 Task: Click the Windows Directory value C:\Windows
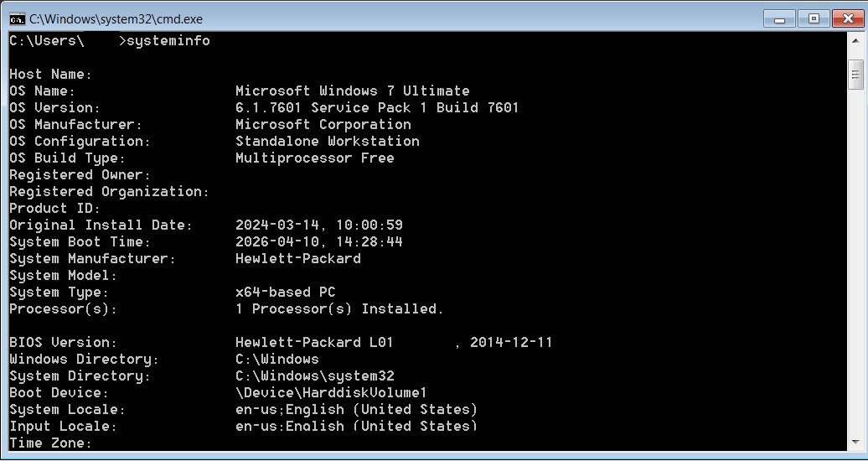pos(277,359)
